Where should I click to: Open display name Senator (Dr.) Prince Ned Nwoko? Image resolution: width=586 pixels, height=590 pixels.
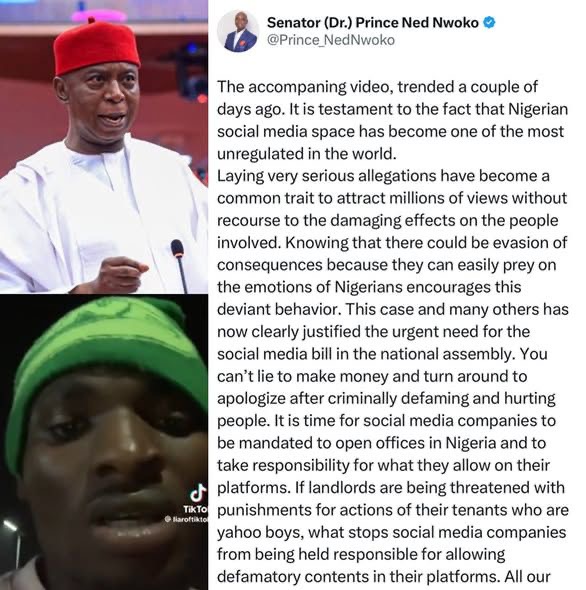pyautogui.click(x=373, y=23)
